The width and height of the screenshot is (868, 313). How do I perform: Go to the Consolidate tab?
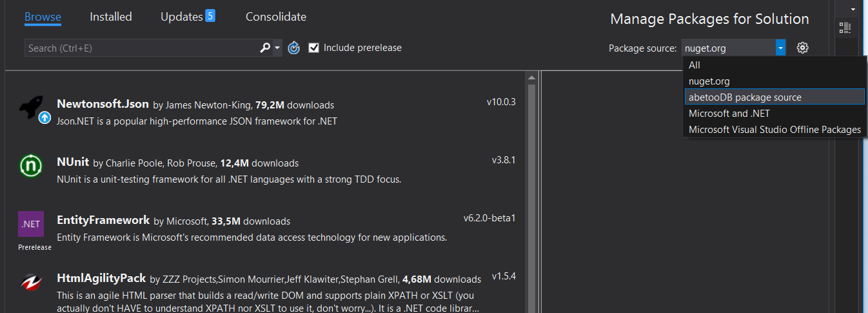(276, 17)
